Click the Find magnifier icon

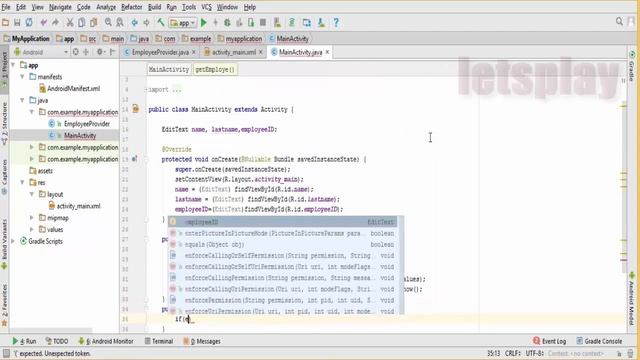pyautogui.click(x=108, y=23)
